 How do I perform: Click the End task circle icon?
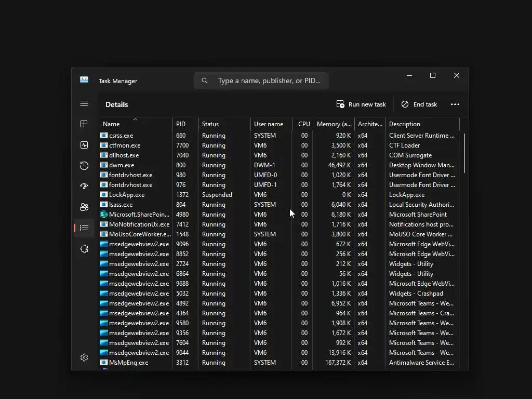click(405, 104)
